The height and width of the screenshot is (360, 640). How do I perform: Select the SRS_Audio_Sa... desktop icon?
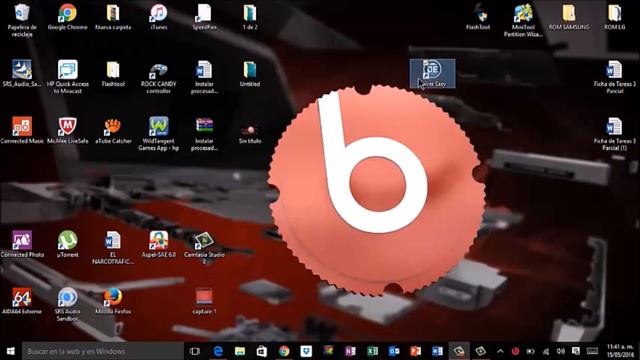point(22,73)
